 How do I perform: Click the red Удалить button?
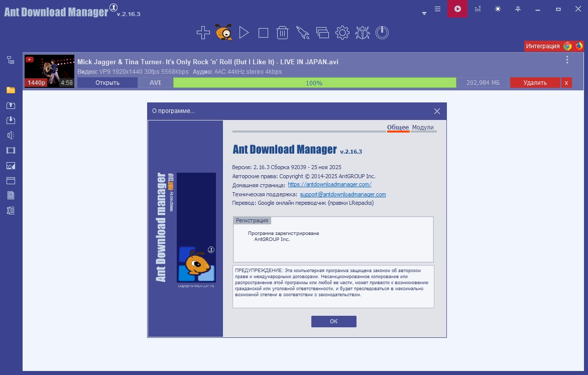[x=535, y=83]
